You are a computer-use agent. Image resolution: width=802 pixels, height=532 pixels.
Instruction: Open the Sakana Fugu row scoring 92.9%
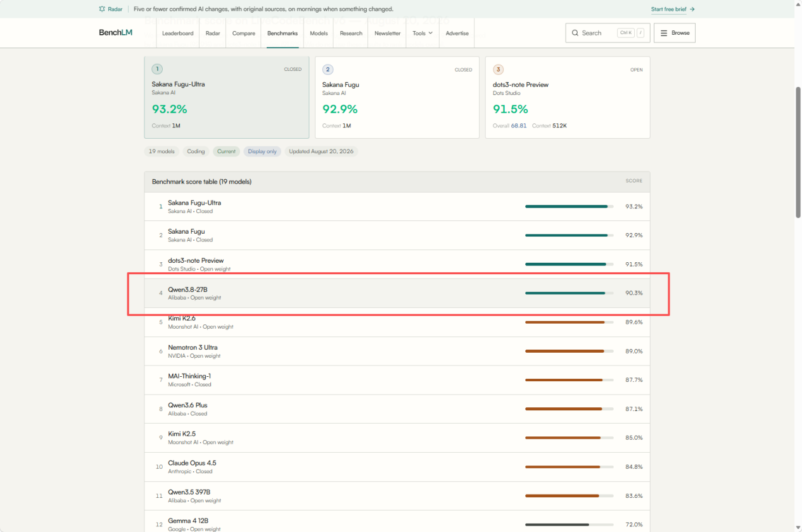(x=397, y=235)
